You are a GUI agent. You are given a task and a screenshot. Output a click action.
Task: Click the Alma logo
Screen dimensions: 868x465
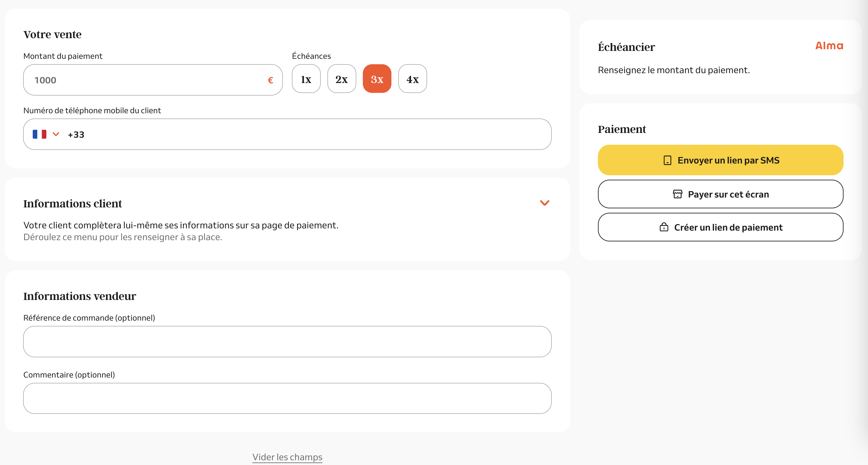click(x=829, y=45)
